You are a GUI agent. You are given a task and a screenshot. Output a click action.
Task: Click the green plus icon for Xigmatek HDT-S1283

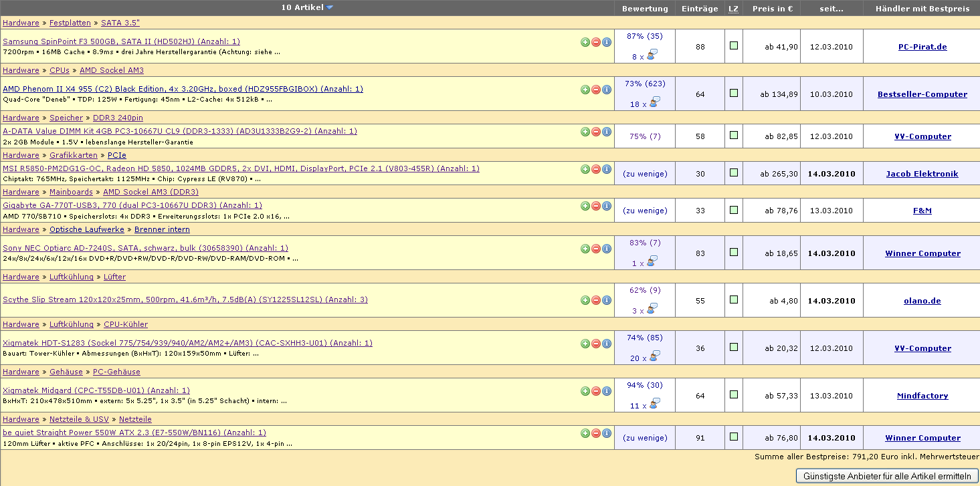[x=585, y=344]
